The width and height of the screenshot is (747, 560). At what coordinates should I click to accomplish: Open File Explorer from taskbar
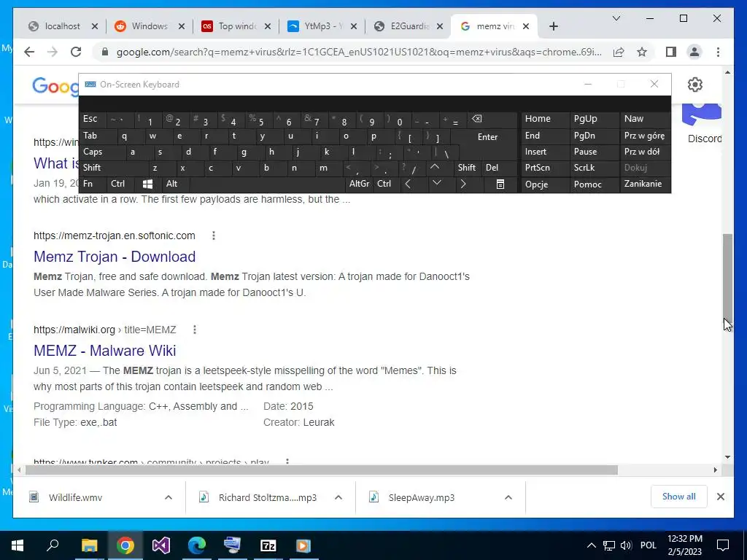[89, 545]
